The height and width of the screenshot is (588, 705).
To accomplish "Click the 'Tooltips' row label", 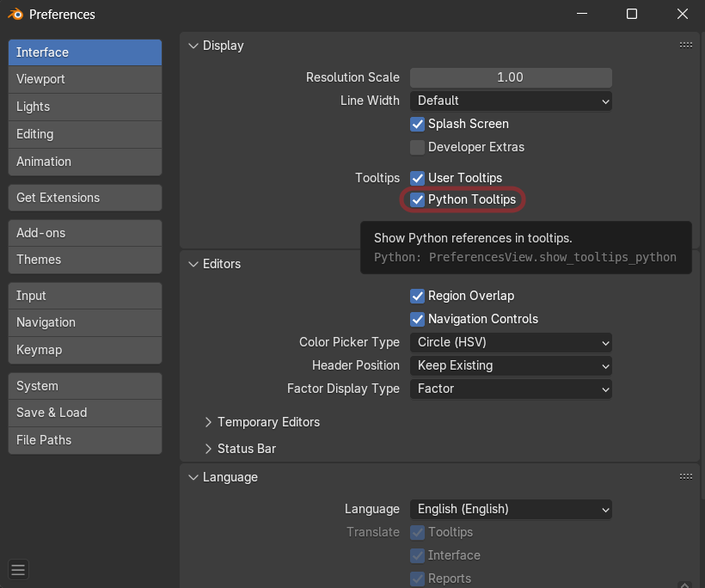I will pos(377,178).
